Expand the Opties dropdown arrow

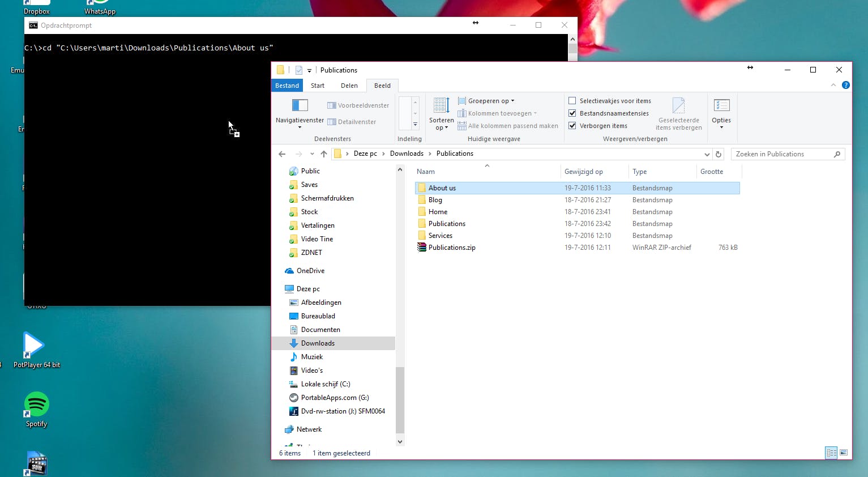point(721,126)
